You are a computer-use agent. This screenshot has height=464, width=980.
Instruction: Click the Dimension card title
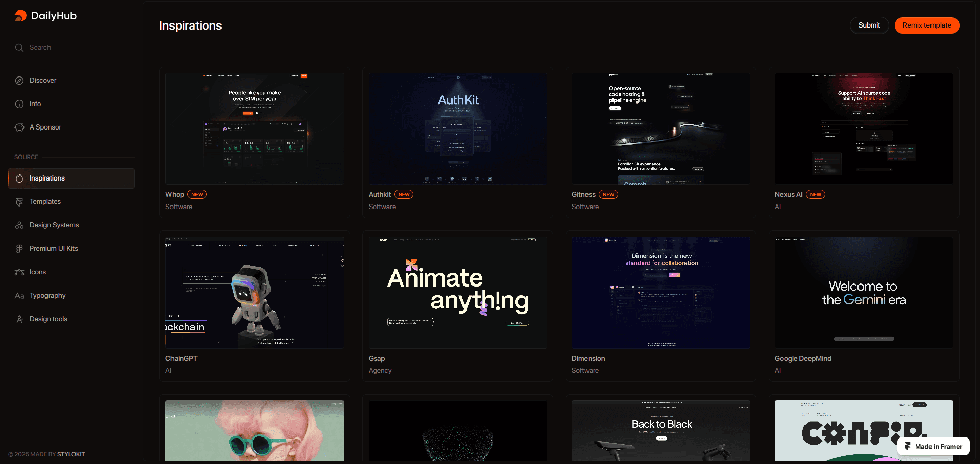588,359
